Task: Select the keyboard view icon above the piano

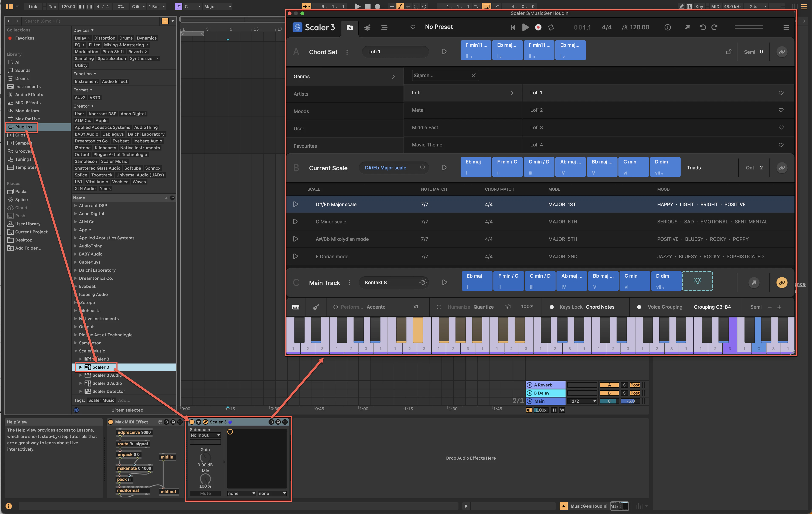Action: point(296,307)
